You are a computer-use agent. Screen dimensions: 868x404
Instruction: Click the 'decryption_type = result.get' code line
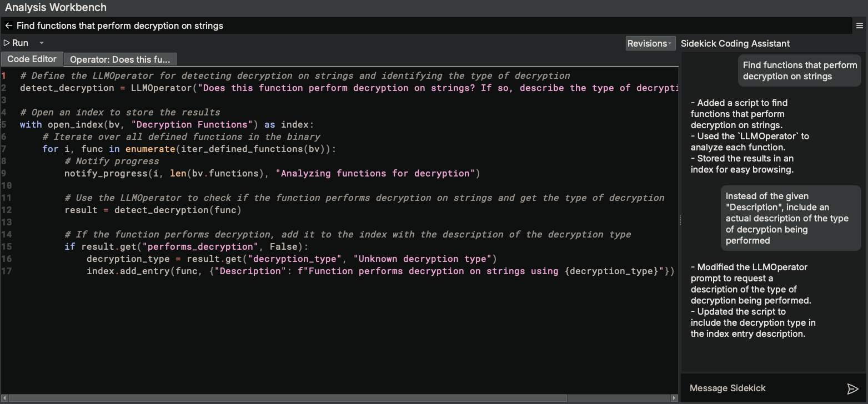(292, 259)
